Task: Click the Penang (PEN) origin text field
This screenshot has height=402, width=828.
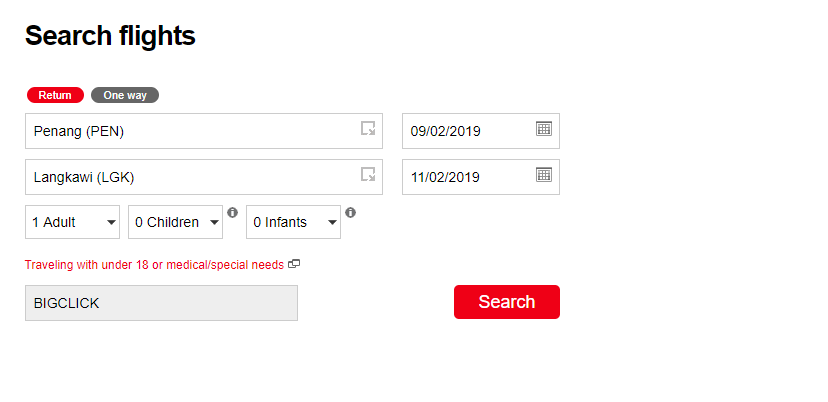Action: 190,131
